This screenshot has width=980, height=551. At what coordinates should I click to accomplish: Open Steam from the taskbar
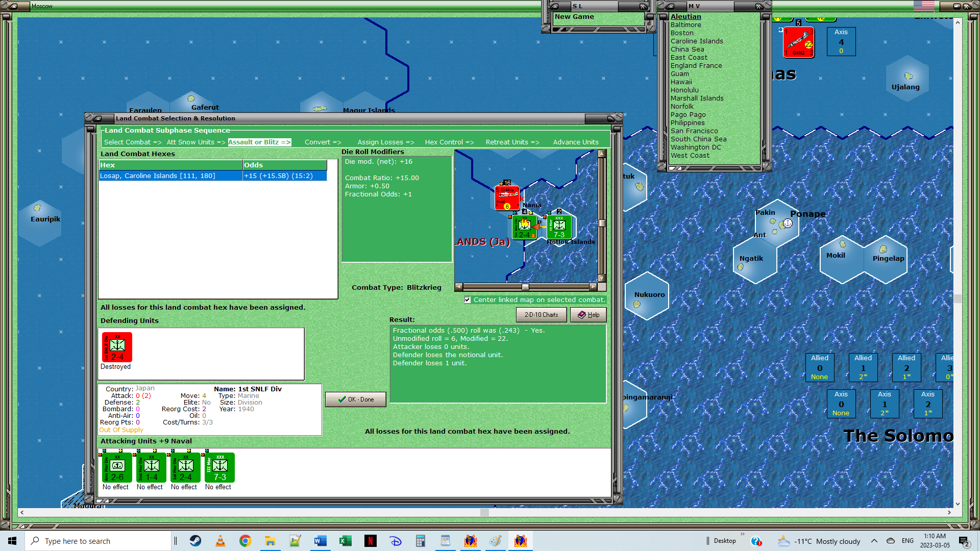(x=195, y=541)
